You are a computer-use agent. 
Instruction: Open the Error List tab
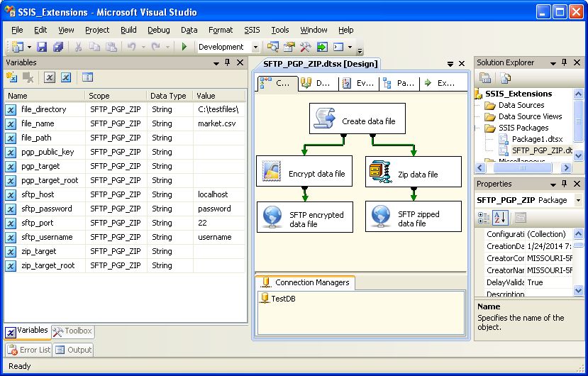coord(29,350)
